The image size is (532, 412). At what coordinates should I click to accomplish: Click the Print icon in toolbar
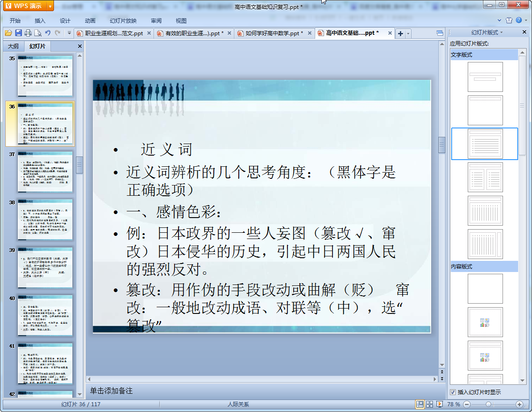pyautogui.click(x=28, y=33)
